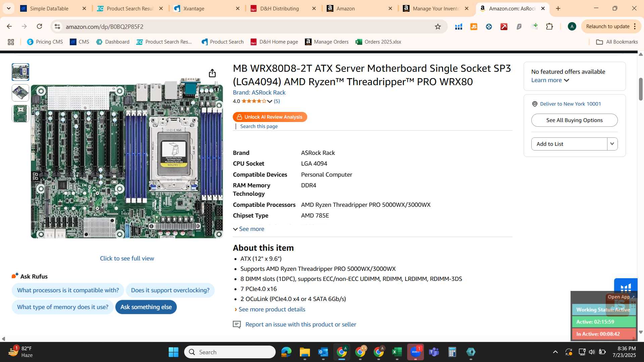Screen dimensions: 644x362
Task: Open Microsoft Edge from the taskbar
Action: point(286,352)
